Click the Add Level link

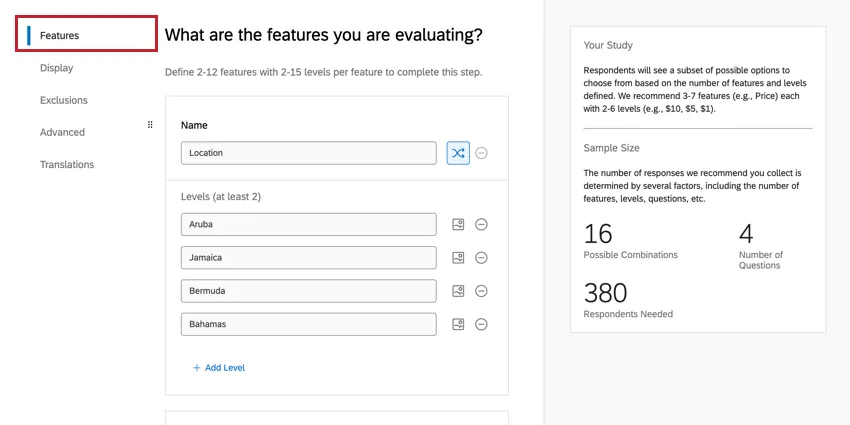(x=219, y=368)
